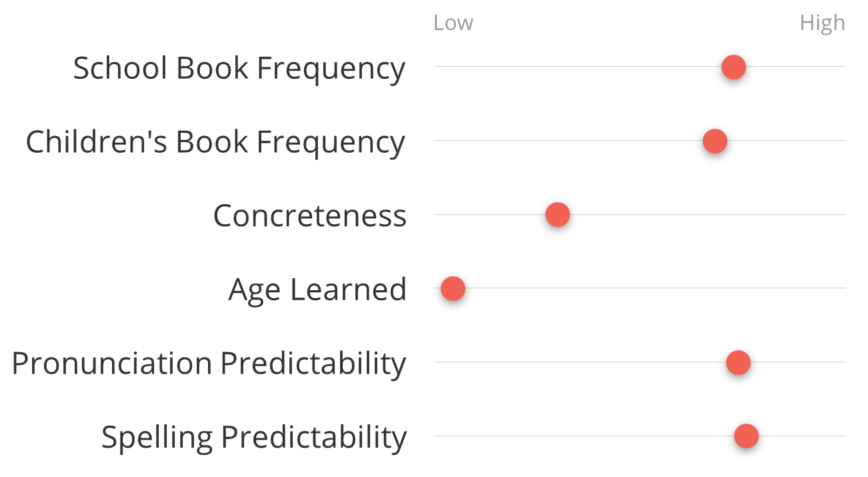The width and height of the screenshot is (868, 477).
Task: Select the Concreteness text label
Action: coord(310,215)
